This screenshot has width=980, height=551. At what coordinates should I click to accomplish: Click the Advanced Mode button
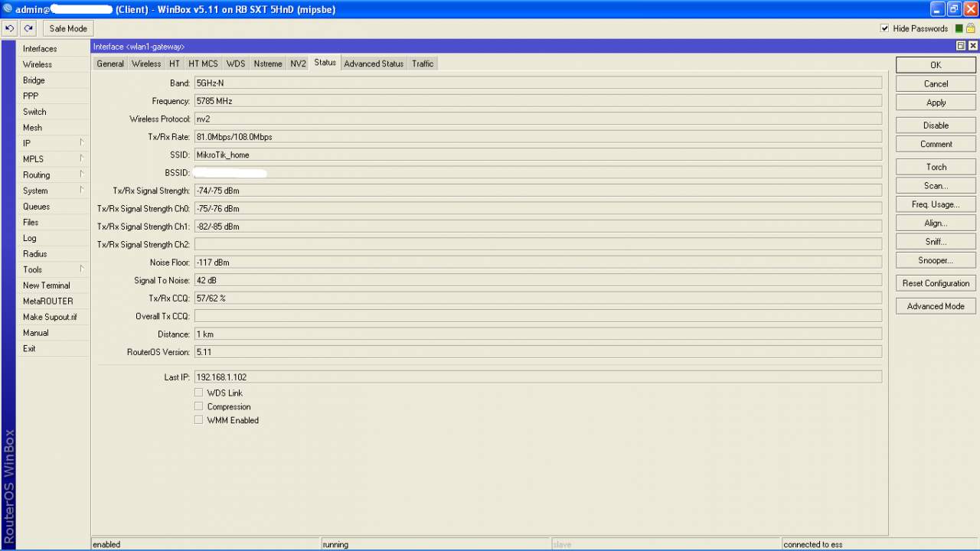(x=936, y=306)
